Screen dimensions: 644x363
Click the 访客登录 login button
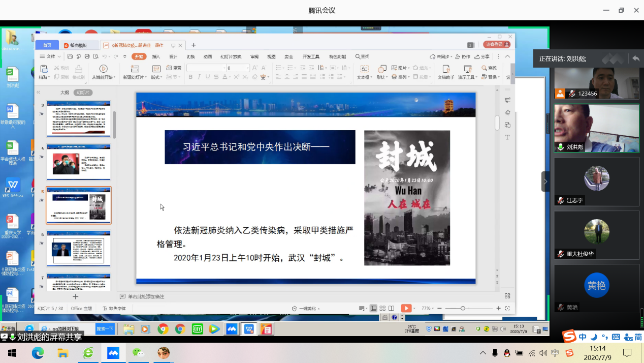pos(497,45)
